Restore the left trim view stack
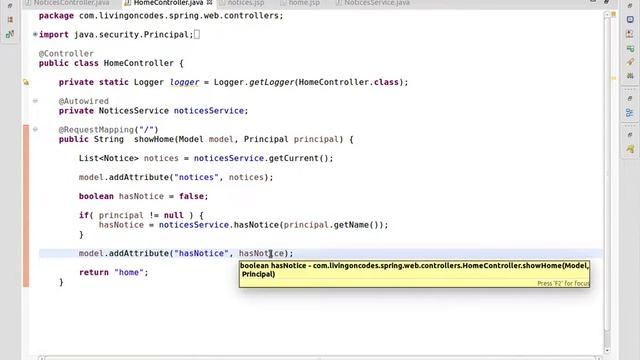This screenshot has height=360, width=640. point(10,6)
